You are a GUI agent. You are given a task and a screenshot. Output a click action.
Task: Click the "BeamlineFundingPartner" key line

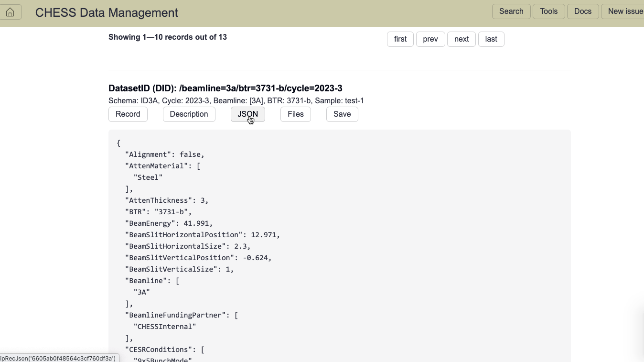click(182, 315)
